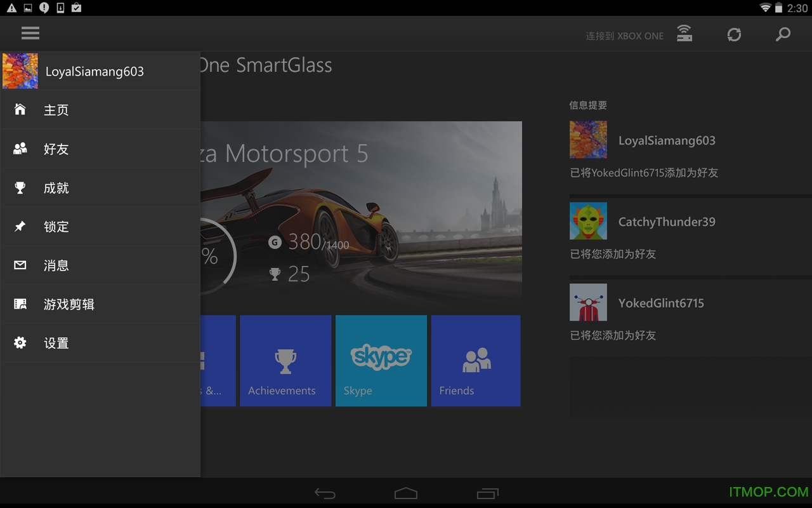
Task: Open 主页 menu entry
Action: click(x=100, y=110)
